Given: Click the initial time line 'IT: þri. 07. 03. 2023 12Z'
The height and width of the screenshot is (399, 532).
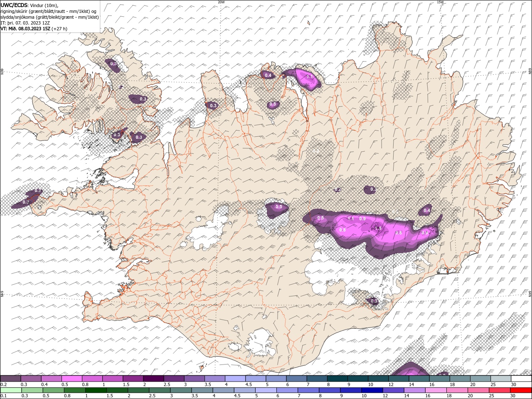Looking at the screenshot, I should (x=25, y=23).
